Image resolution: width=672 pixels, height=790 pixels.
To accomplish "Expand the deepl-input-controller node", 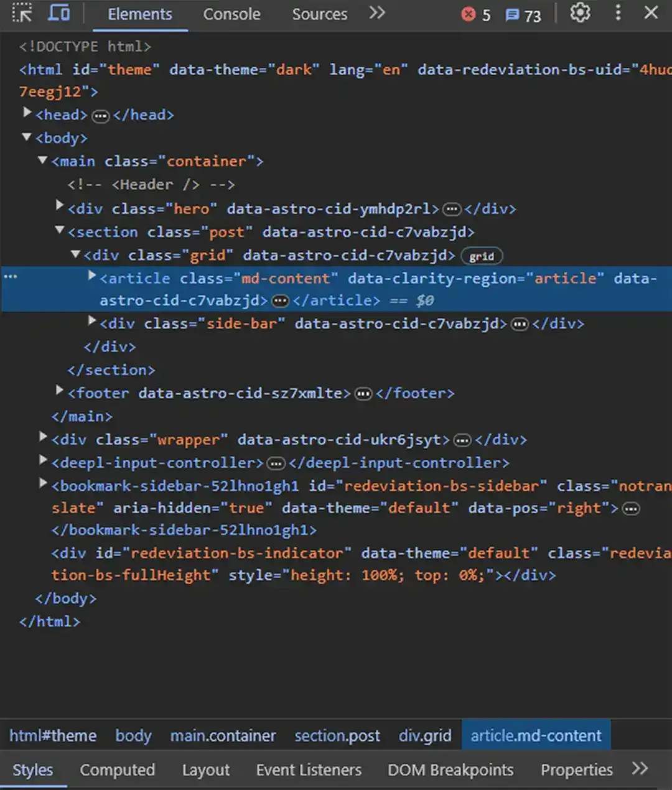I will tap(43, 461).
